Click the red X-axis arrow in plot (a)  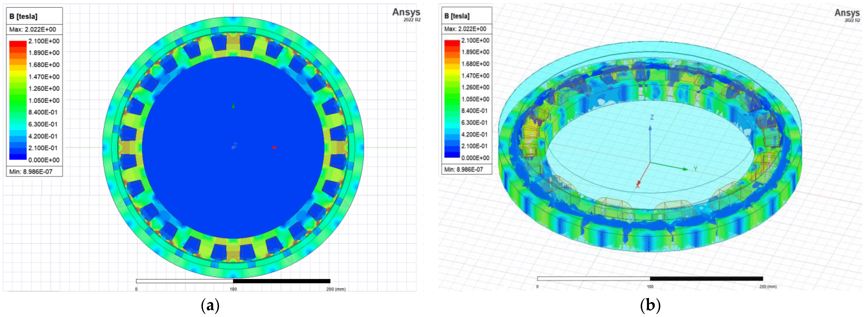(275, 148)
